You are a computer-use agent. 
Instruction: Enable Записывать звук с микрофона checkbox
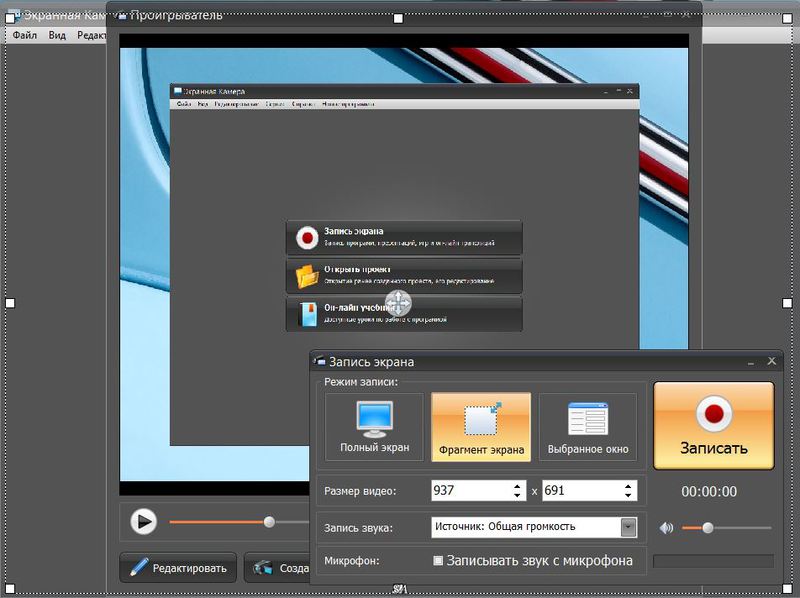click(438, 561)
